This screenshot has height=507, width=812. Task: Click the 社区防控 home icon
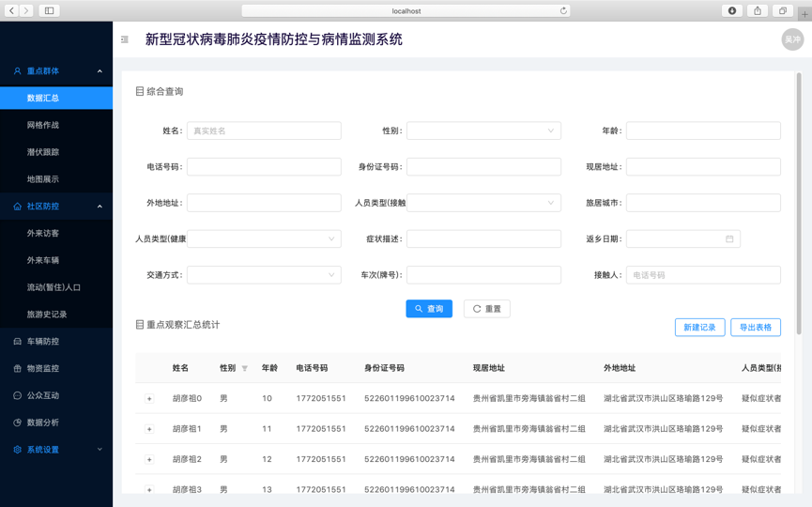click(18, 207)
